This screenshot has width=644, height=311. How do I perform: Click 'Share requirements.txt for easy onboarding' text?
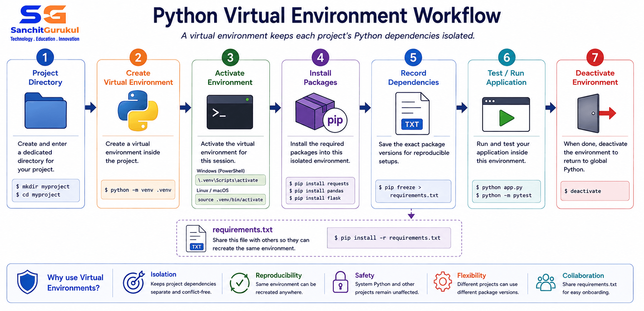coord(589,288)
